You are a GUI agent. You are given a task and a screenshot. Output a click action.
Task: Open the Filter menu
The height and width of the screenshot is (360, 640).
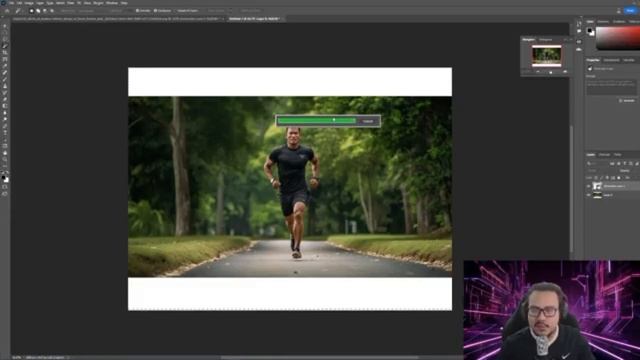coord(71,3)
